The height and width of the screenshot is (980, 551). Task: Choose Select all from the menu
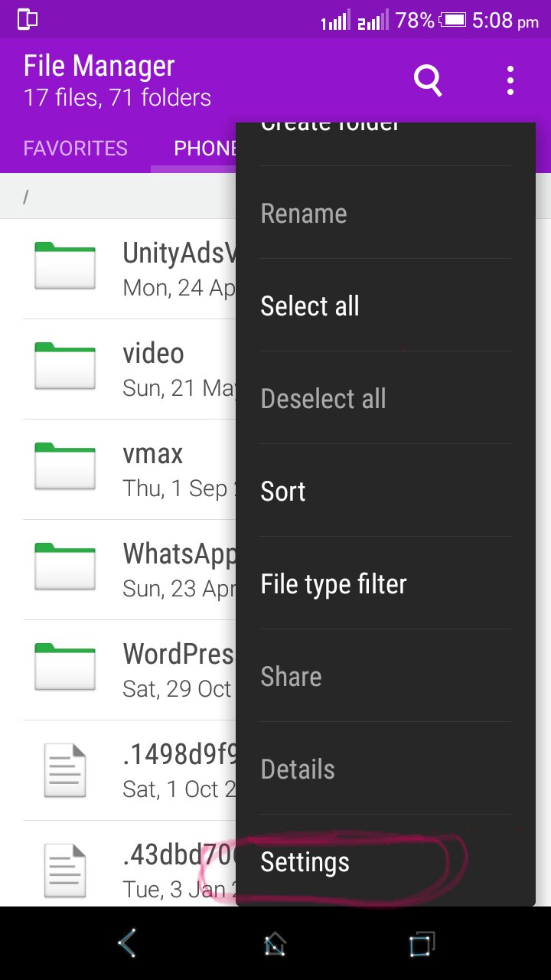[x=310, y=306]
